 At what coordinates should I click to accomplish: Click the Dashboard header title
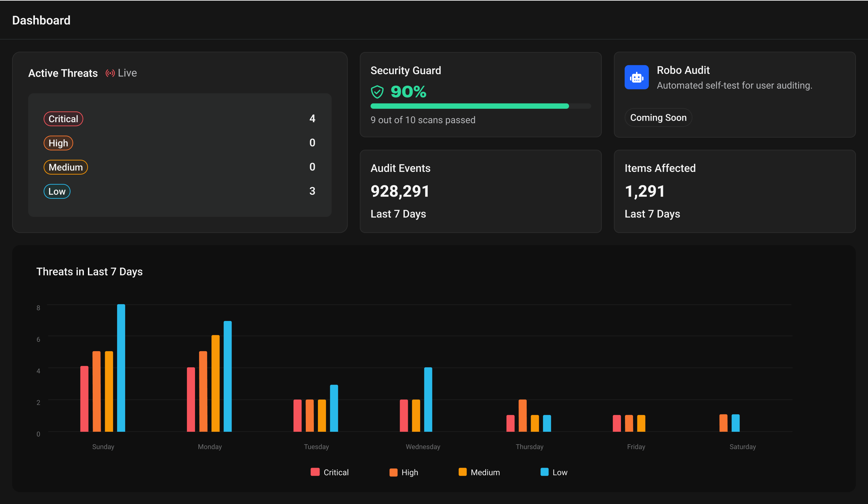click(41, 20)
